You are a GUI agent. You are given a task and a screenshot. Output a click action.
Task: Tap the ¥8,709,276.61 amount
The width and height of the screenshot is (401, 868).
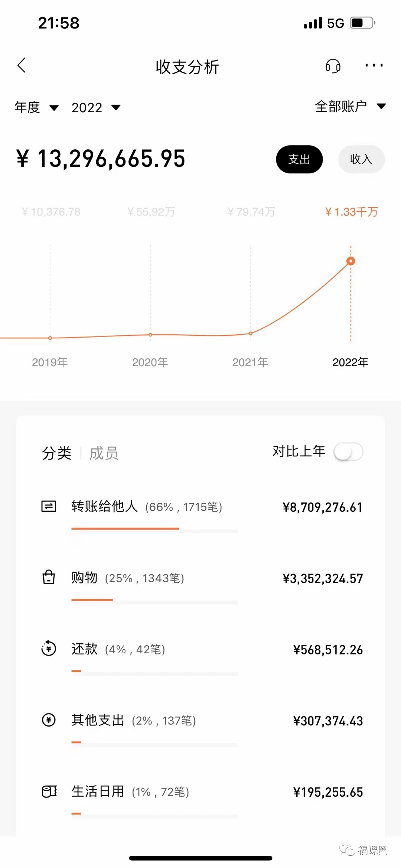click(322, 507)
